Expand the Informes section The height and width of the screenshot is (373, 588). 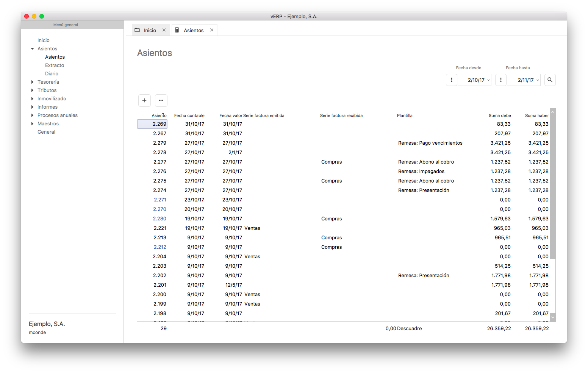tap(32, 107)
